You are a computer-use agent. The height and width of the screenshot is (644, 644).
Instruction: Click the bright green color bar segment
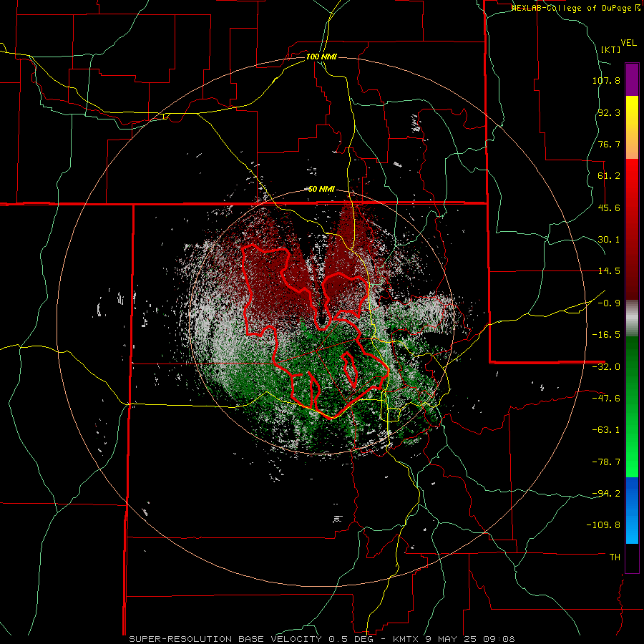click(632, 406)
